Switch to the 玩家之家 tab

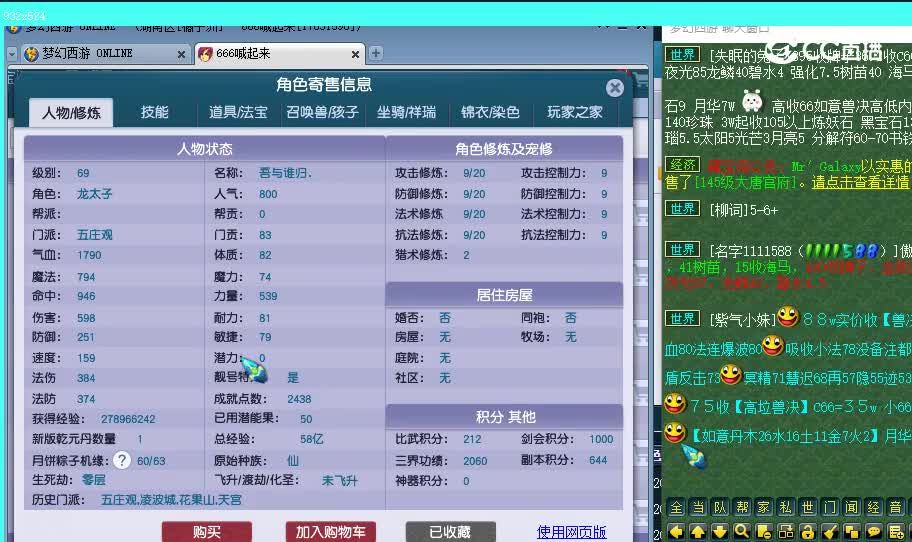(575, 112)
